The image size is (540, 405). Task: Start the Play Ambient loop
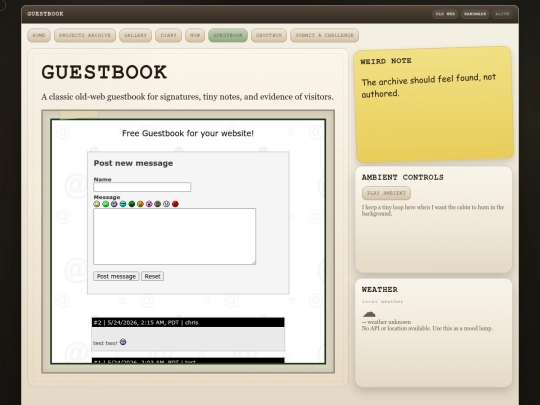click(x=386, y=193)
